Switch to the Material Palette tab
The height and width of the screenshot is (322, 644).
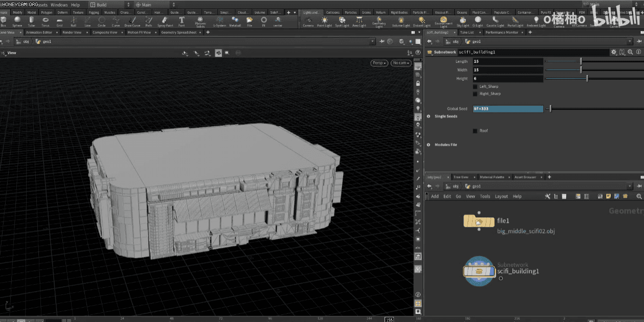pyautogui.click(x=492, y=177)
